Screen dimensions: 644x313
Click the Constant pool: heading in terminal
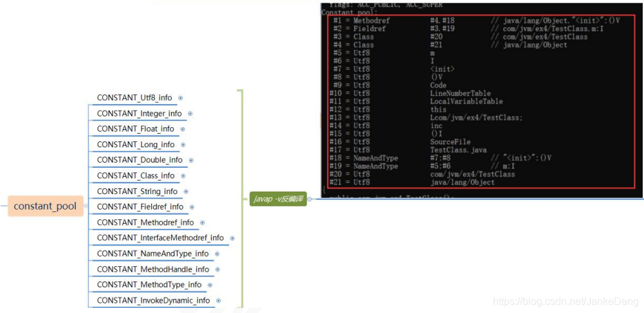click(349, 13)
